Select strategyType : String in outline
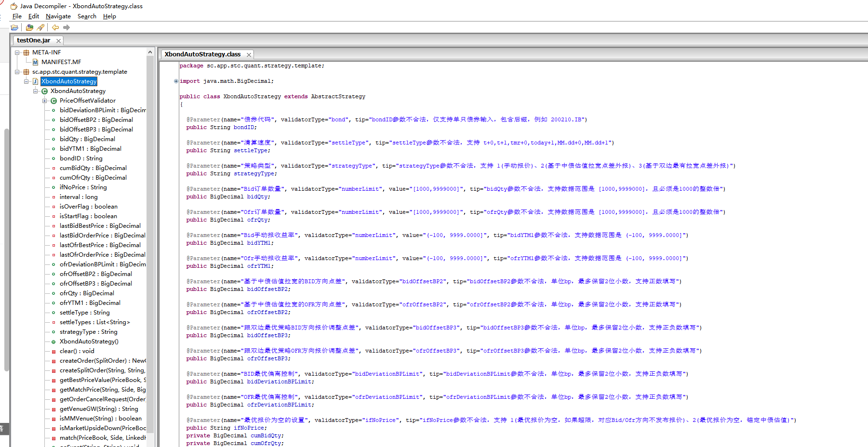 89,332
